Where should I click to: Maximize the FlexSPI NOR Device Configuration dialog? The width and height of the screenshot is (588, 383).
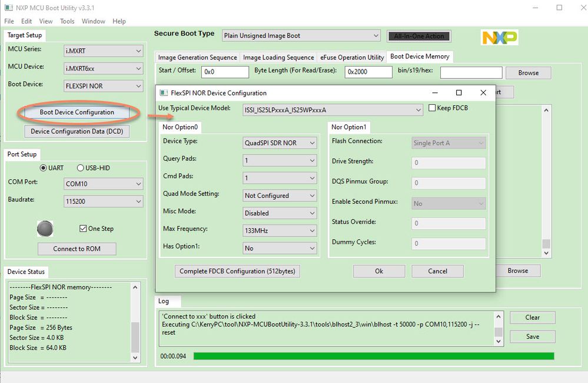[459, 93]
